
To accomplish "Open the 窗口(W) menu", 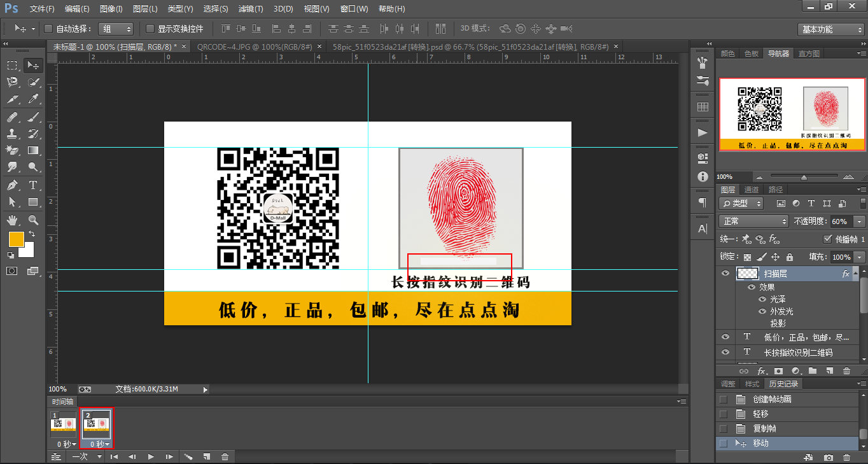I will click(x=354, y=9).
